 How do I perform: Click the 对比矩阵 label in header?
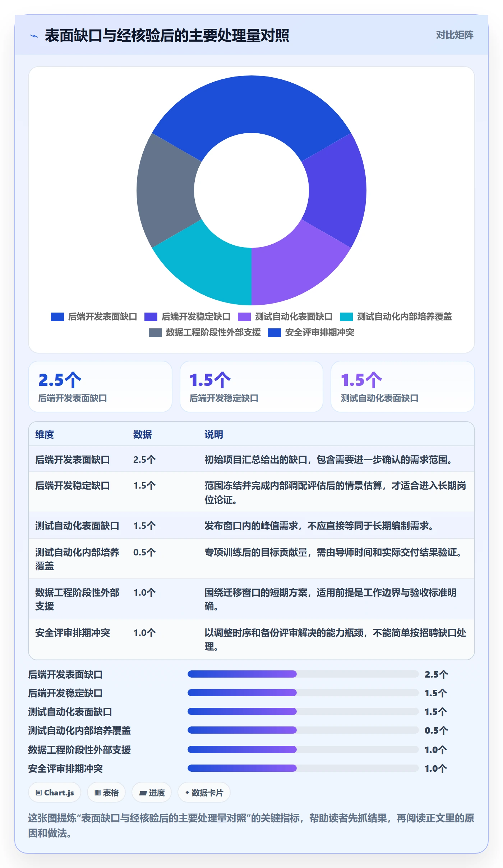tap(454, 35)
